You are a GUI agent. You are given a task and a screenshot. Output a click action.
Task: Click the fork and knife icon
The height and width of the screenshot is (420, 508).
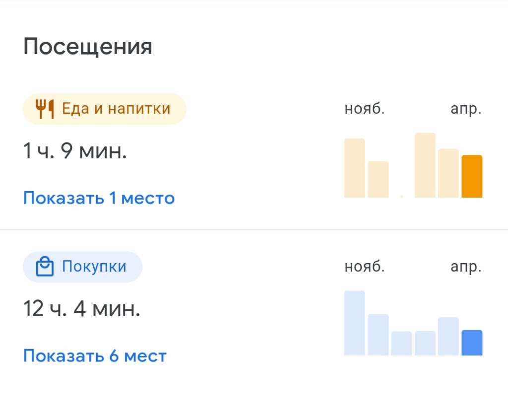44,109
